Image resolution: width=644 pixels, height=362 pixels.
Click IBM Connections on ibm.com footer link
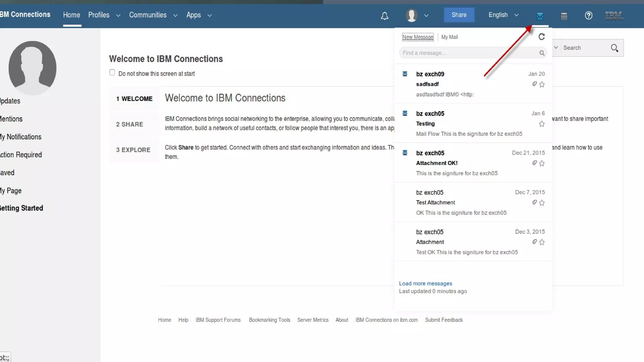386,320
